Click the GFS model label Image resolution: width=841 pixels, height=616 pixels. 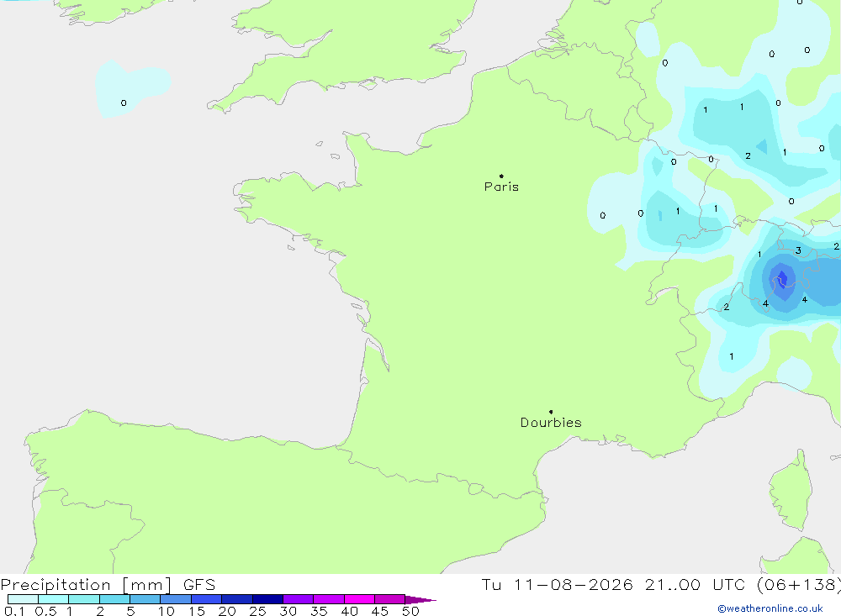click(x=199, y=584)
